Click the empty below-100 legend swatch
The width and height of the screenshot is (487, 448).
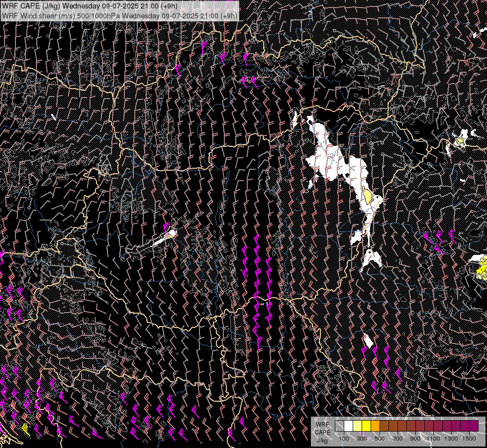tap(339, 426)
